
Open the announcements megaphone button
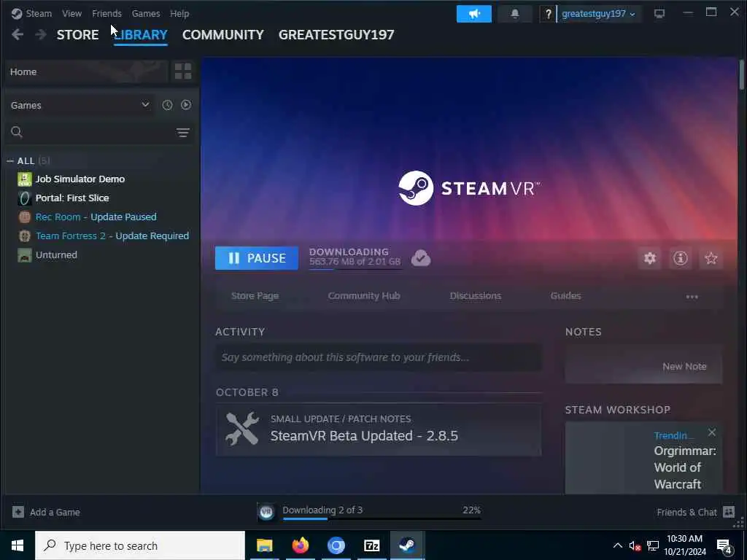coord(474,14)
